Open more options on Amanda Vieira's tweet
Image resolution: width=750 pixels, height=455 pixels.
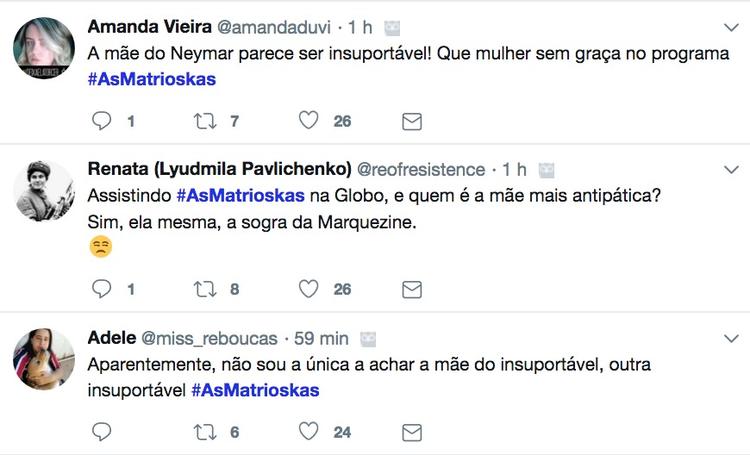click(731, 27)
